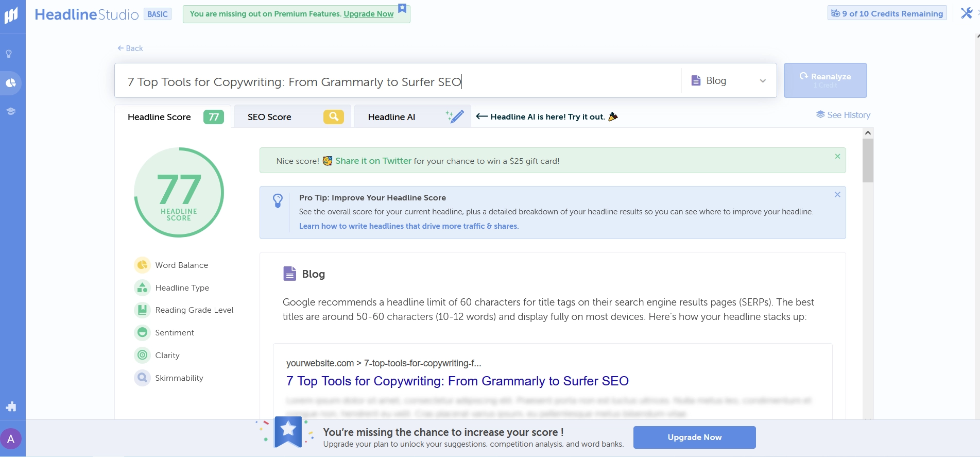Open the user avatar A menu
The image size is (980, 457).
click(x=11, y=439)
